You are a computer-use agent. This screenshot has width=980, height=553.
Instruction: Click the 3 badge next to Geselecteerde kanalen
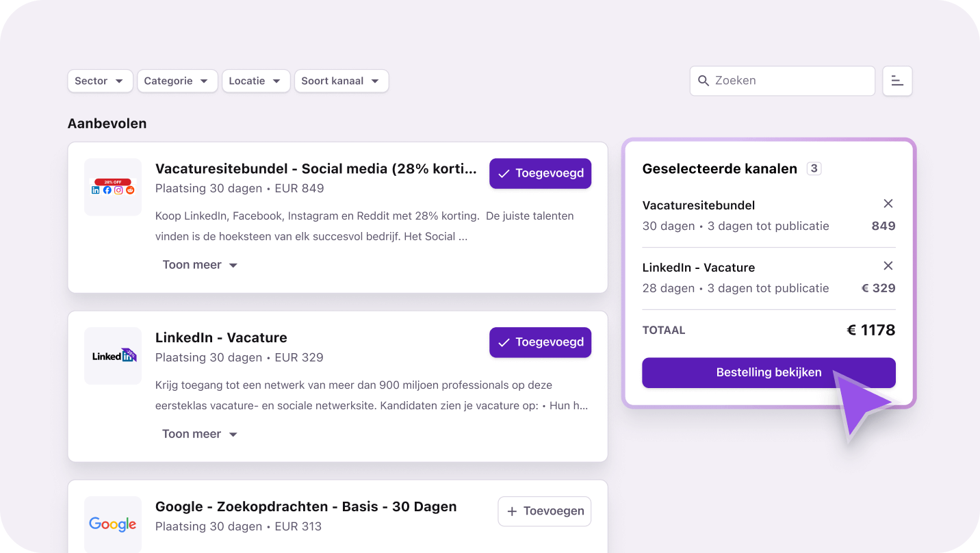click(814, 168)
